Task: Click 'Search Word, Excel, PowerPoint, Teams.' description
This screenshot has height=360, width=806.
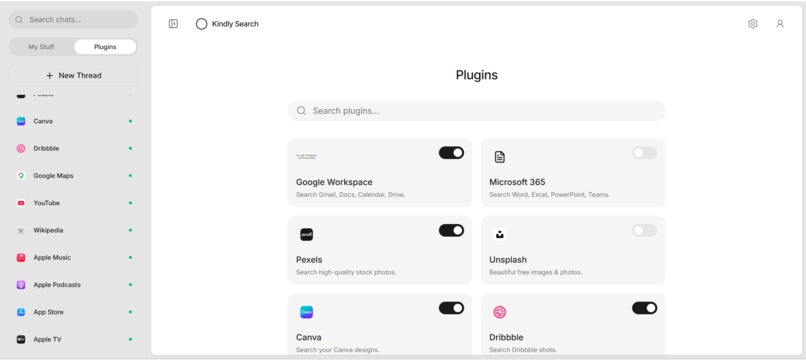Action: [549, 195]
